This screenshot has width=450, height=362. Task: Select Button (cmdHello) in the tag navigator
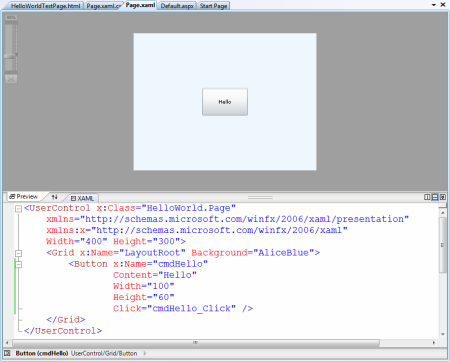42,353
